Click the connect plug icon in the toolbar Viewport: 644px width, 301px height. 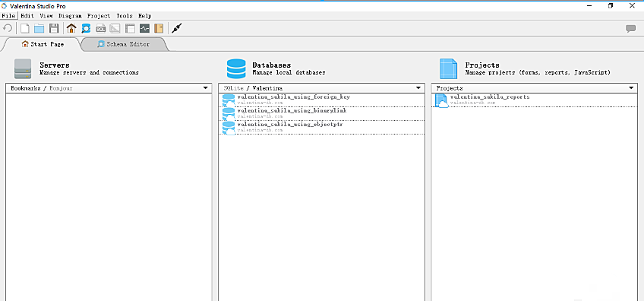click(x=177, y=28)
